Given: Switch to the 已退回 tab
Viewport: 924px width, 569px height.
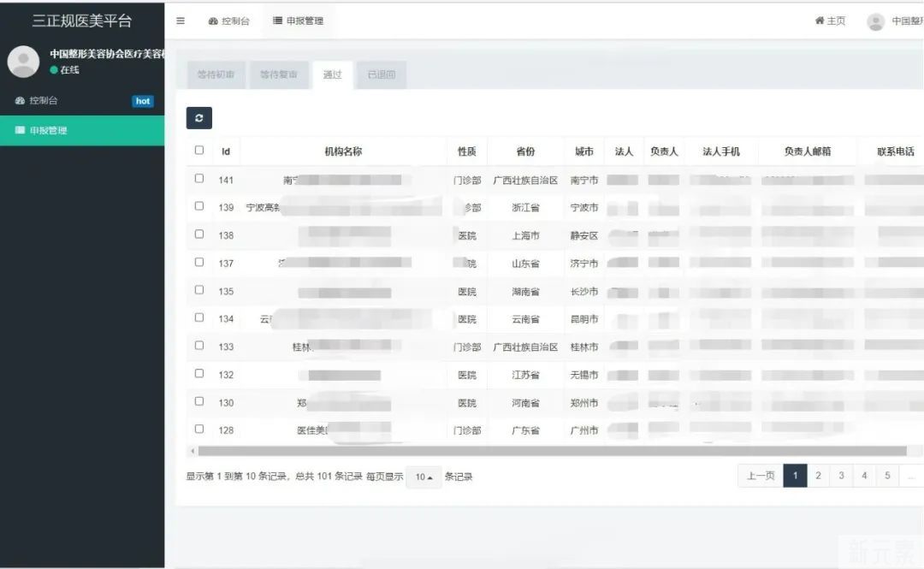Looking at the screenshot, I should (382, 75).
